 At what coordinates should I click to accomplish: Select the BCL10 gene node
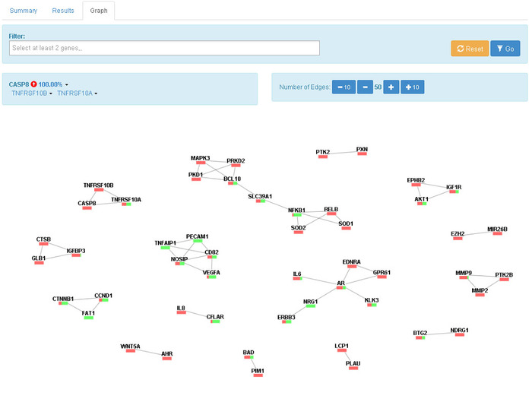click(232, 179)
